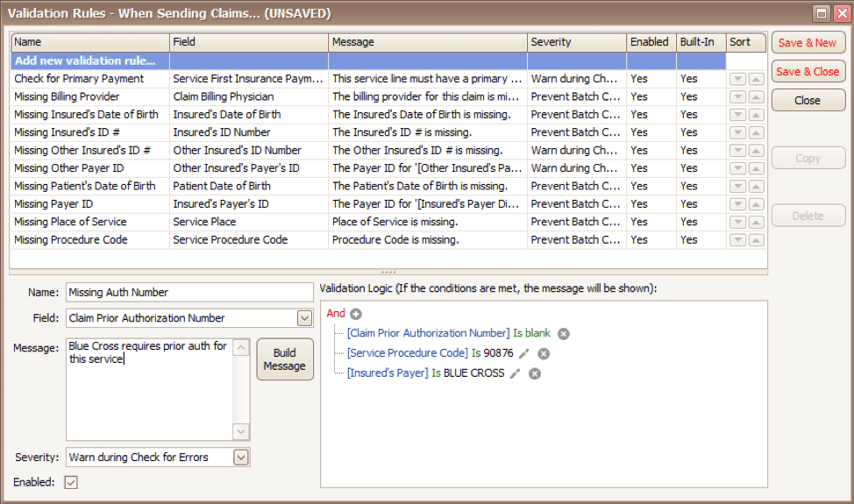This screenshot has height=504, width=854.
Task: Change the 'Is' operator for Service Procedure Code
Action: click(x=476, y=353)
